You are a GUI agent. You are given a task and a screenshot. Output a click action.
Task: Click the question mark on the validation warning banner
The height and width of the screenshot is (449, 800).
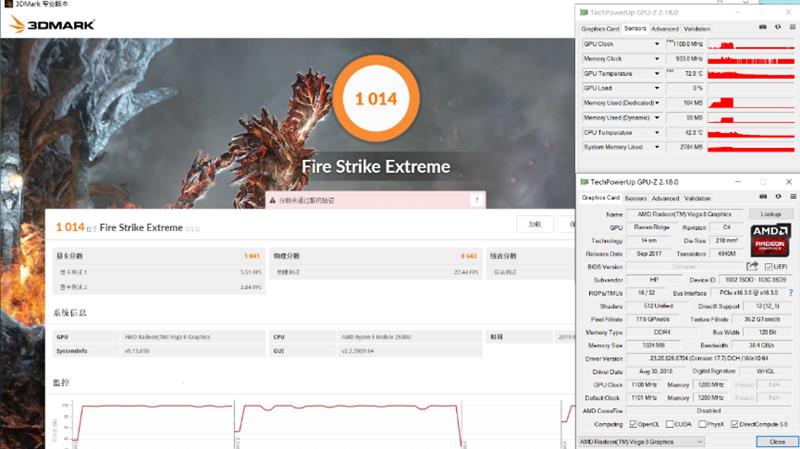(x=476, y=201)
